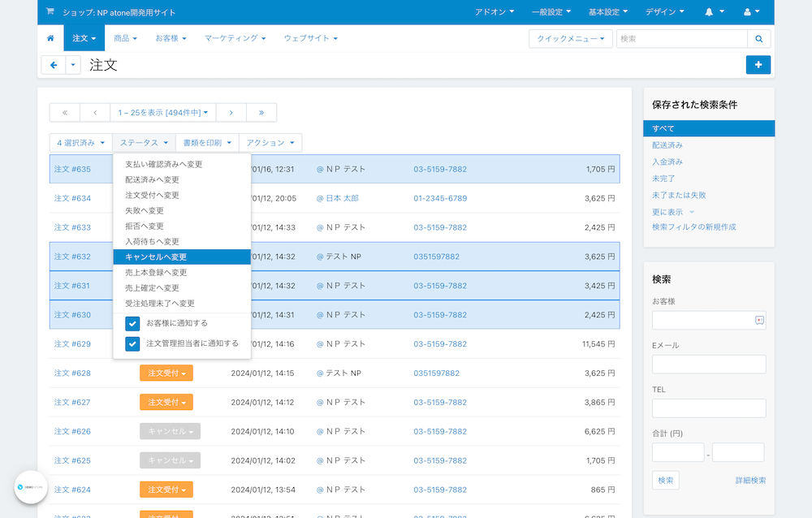The height and width of the screenshot is (518, 812).
Task: Select 入金済み saved search filter
Action: coord(667,162)
